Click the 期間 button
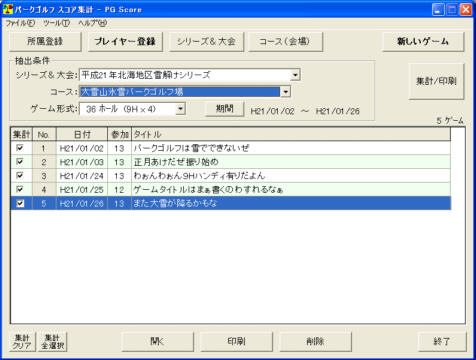The width and height of the screenshot is (476, 360). (225, 109)
